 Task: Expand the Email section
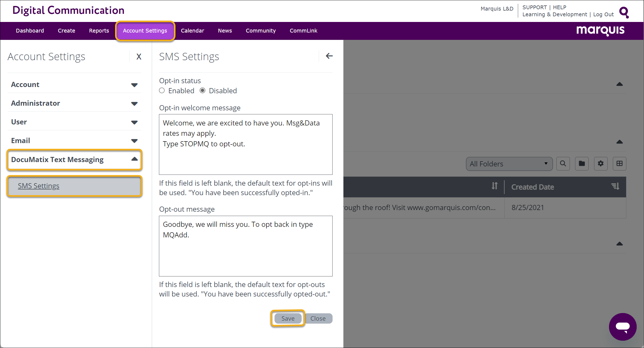74,141
